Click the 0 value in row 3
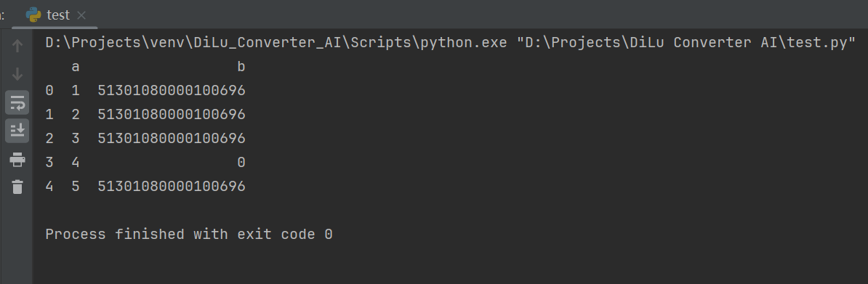The image size is (868, 284). point(241,162)
